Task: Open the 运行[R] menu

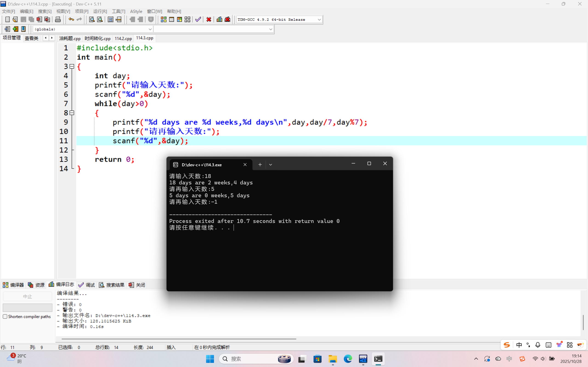Action: point(100,11)
